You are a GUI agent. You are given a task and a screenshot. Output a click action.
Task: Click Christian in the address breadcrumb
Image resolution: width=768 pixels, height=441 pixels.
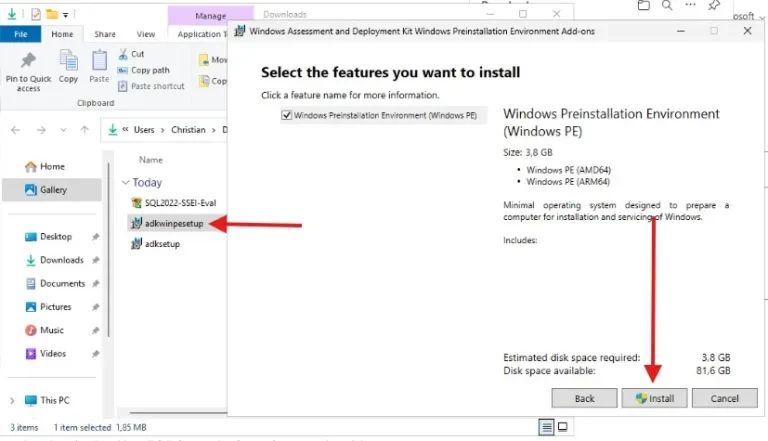point(188,130)
